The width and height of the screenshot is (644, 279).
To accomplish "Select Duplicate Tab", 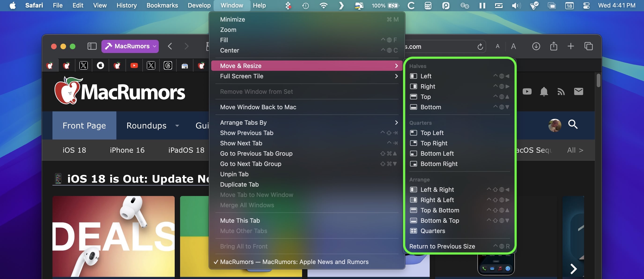I will pyautogui.click(x=307, y=185).
